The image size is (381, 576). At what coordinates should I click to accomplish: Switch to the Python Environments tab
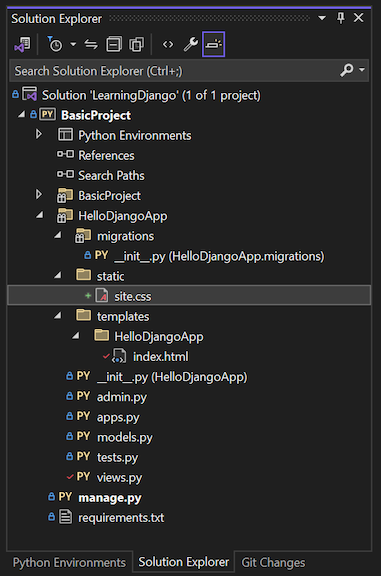(69, 562)
